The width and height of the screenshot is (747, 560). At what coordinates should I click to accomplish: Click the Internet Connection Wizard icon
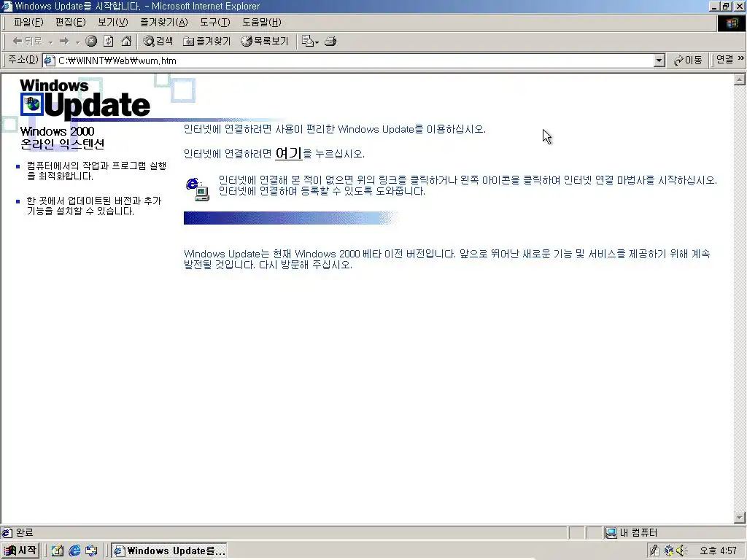197,189
